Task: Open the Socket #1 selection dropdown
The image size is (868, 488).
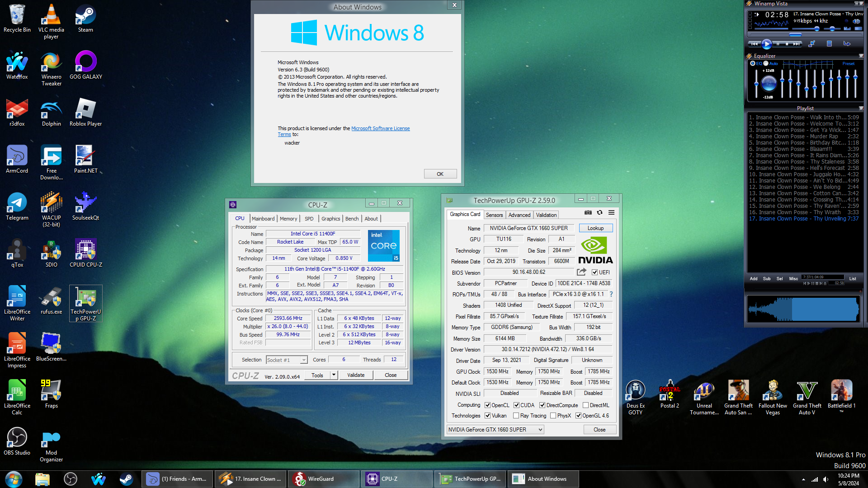Action: pos(304,360)
